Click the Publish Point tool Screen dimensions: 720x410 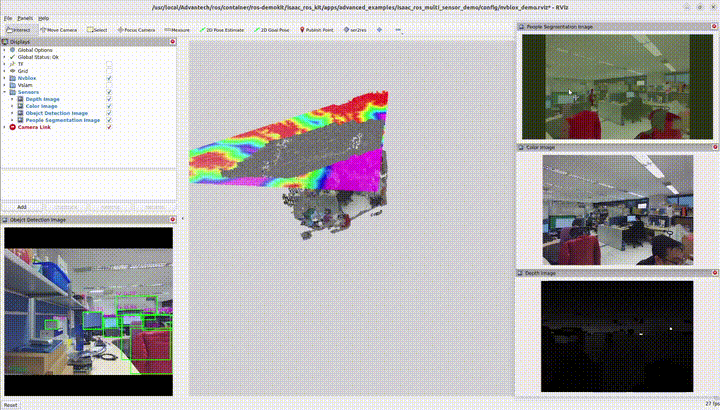(x=317, y=30)
